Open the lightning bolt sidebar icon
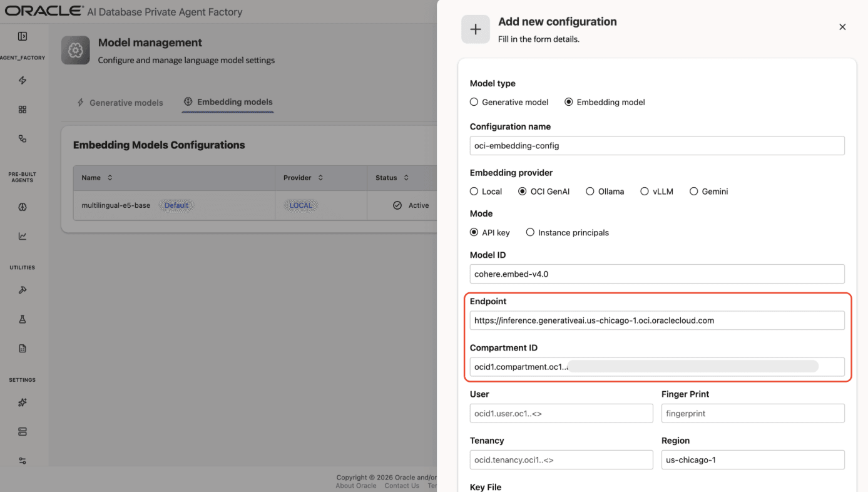Viewport: 868px width, 492px height. point(23,81)
